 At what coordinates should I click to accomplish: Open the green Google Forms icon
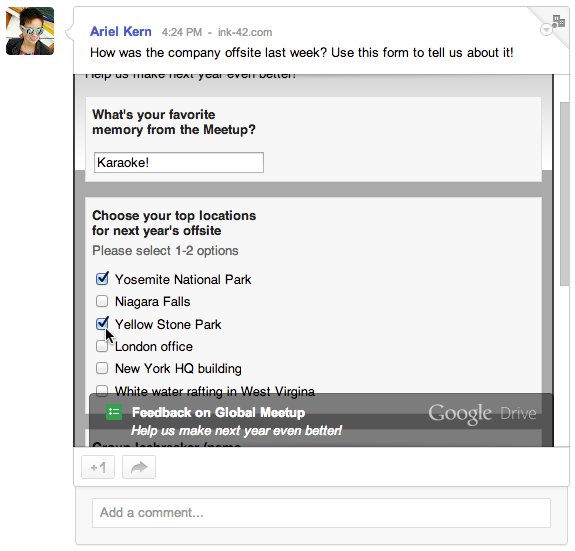(114, 412)
